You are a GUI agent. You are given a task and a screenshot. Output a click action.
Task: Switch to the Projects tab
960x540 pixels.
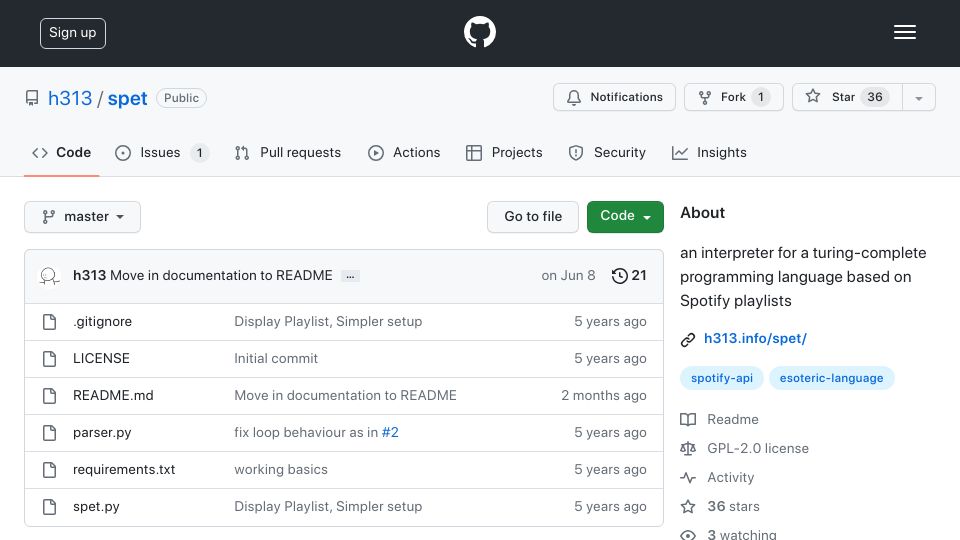point(504,152)
